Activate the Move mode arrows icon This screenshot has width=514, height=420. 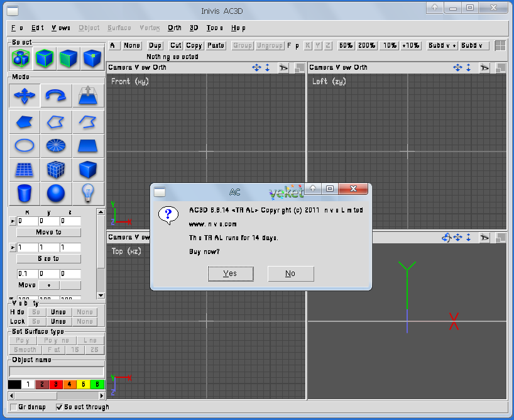click(25, 95)
